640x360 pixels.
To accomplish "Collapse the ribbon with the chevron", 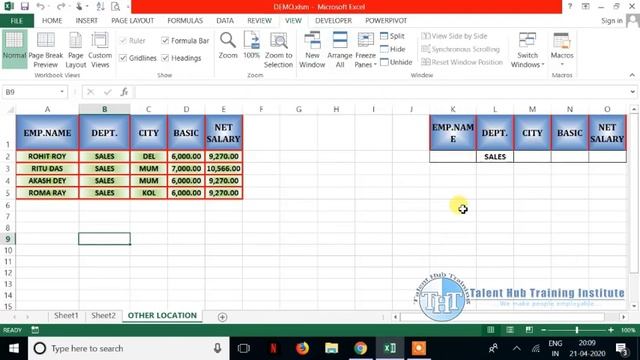I will click(x=632, y=75).
